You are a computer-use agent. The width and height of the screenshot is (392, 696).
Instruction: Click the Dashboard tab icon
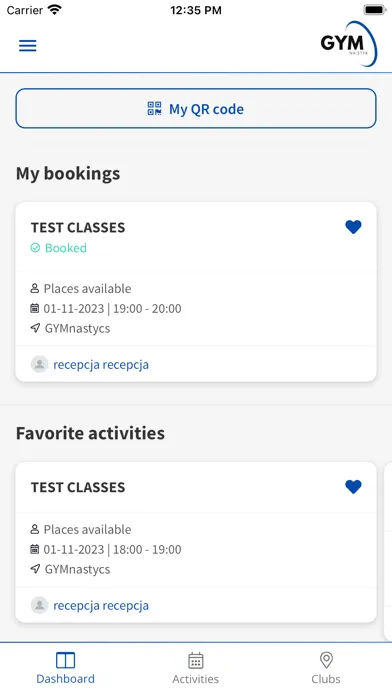pos(65,660)
